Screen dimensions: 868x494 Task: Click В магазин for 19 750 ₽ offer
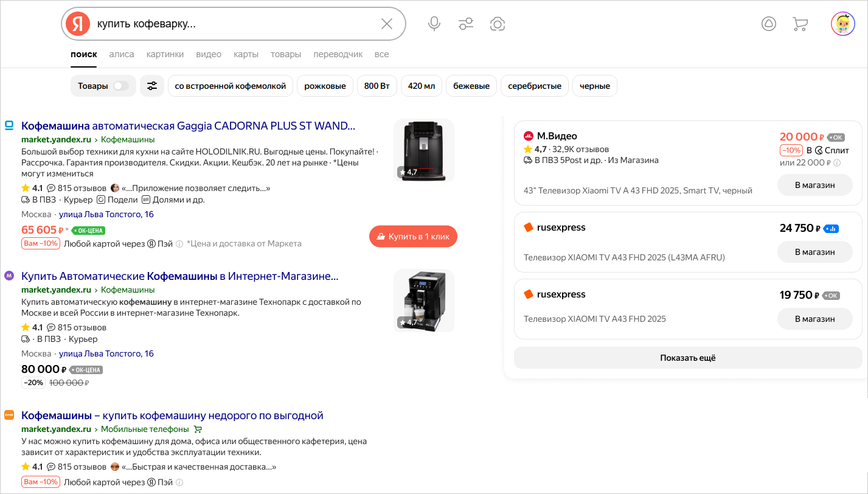coord(815,319)
